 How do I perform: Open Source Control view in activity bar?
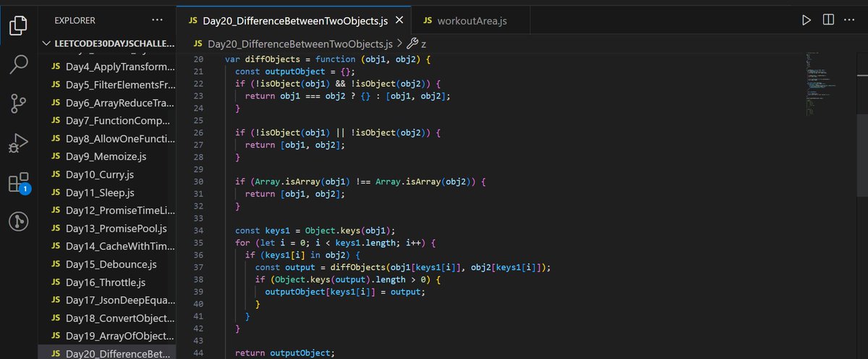pos(18,104)
